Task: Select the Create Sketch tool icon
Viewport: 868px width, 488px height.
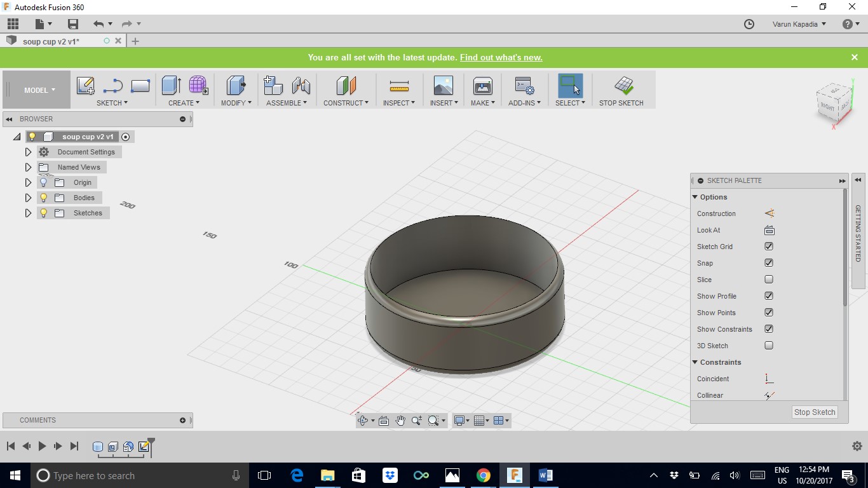Action: 86,85
